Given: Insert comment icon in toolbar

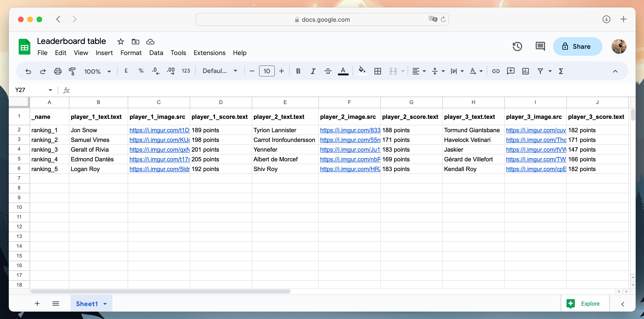Looking at the screenshot, I should [x=511, y=71].
